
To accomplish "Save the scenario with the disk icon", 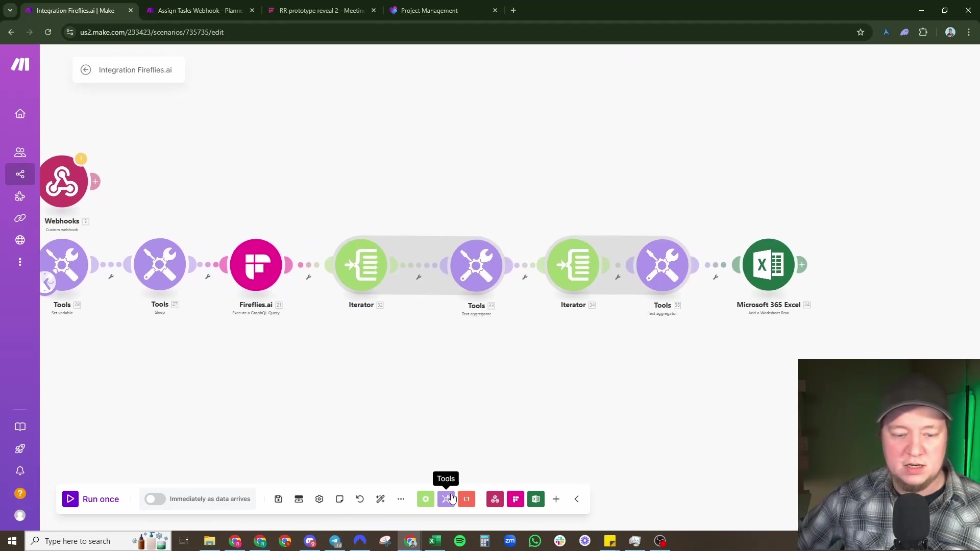I will coord(278,499).
